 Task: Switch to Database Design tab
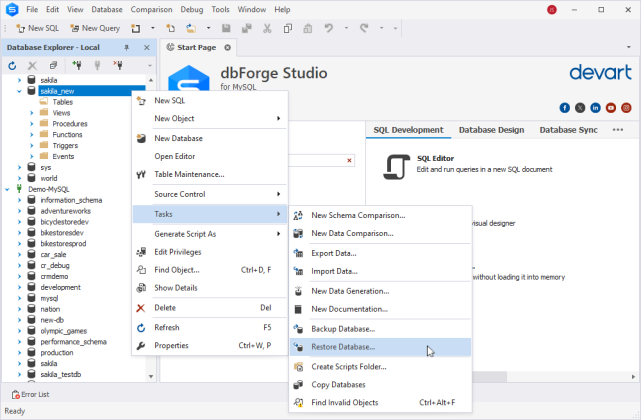pos(490,130)
